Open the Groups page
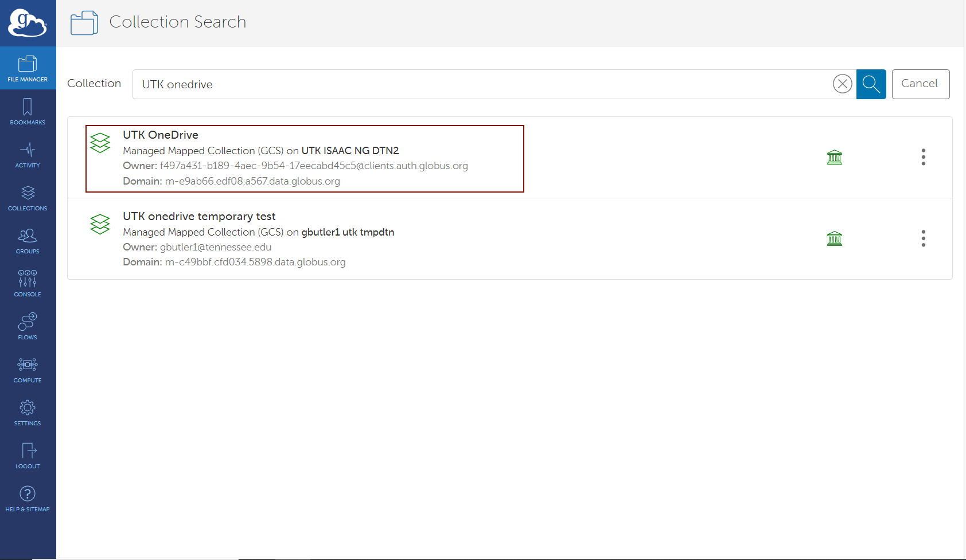This screenshot has height=560, width=966. [28, 240]
